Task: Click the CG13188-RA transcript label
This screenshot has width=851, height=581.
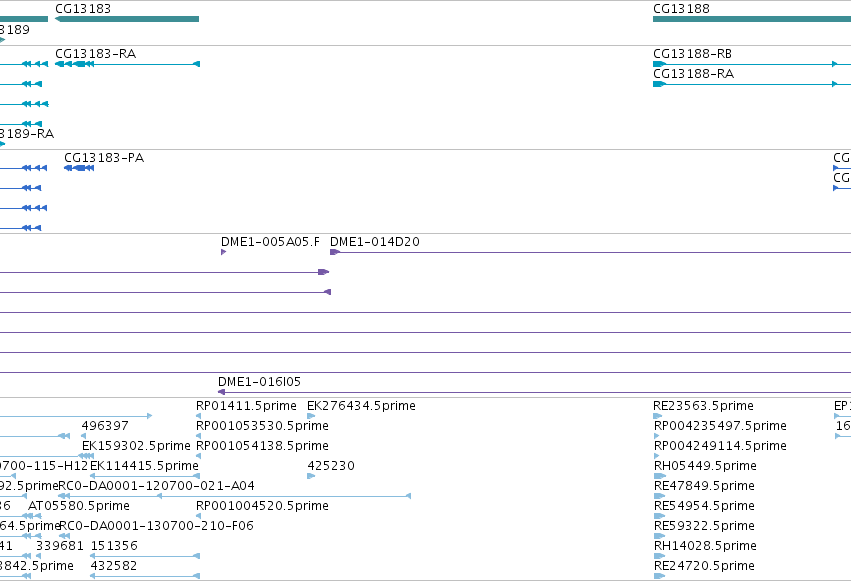Action: tap(694, 74)
